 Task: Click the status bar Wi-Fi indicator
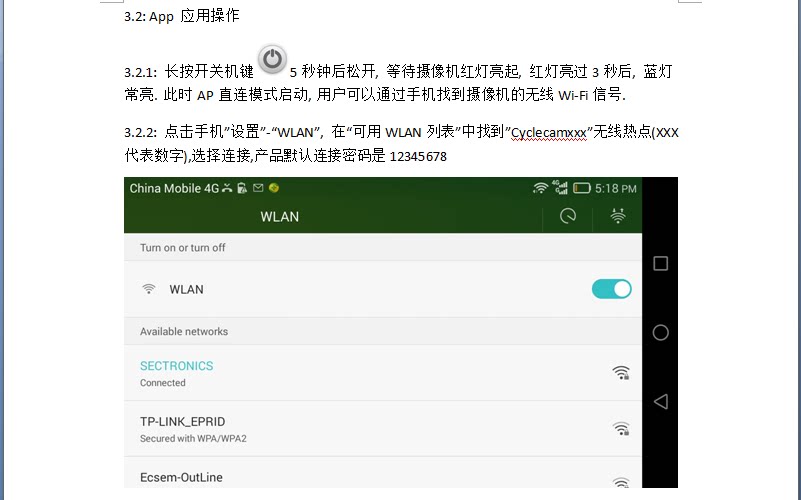click(x=540, y=188)
